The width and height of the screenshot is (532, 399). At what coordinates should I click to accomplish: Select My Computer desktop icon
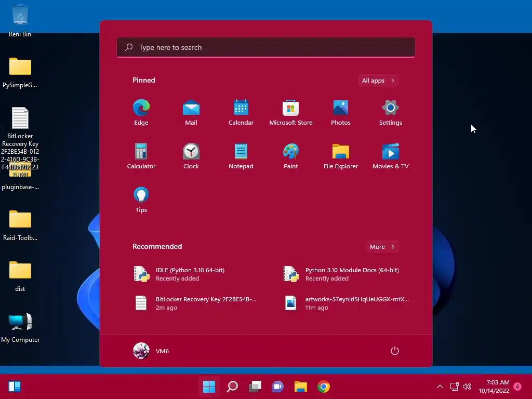pyautogui.click(x=20, y=327)
